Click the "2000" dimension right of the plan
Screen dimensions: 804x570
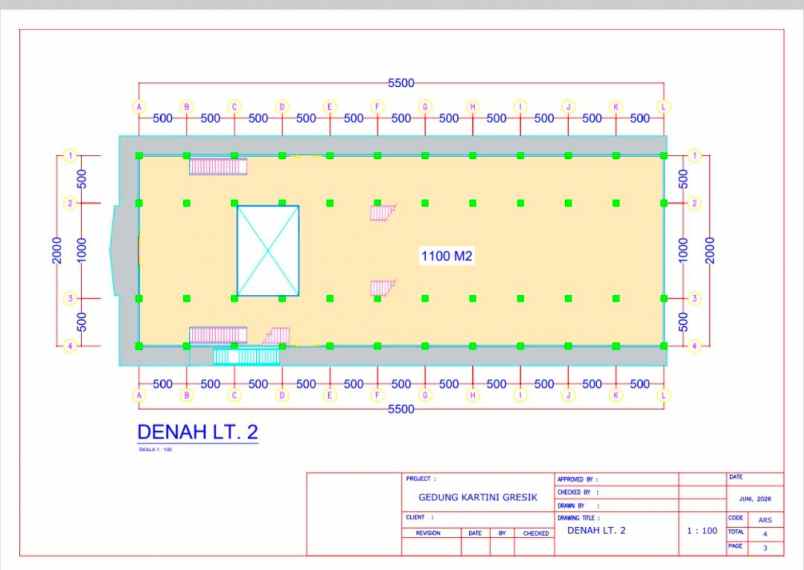(x=710, y=250)
